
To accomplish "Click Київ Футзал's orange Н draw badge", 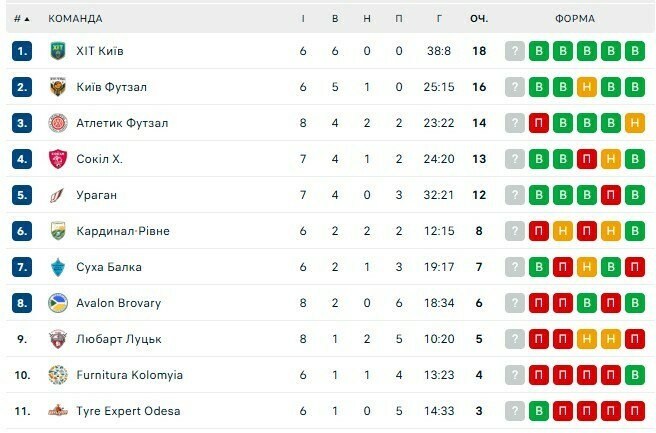I will pos(587,87).
